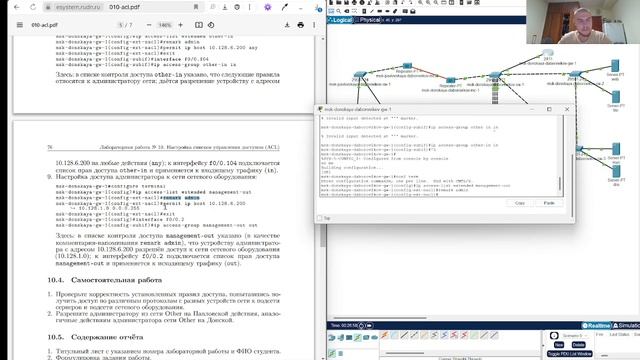
Task: Select the Inspect magnifier tool
Action: pos(338,11)
